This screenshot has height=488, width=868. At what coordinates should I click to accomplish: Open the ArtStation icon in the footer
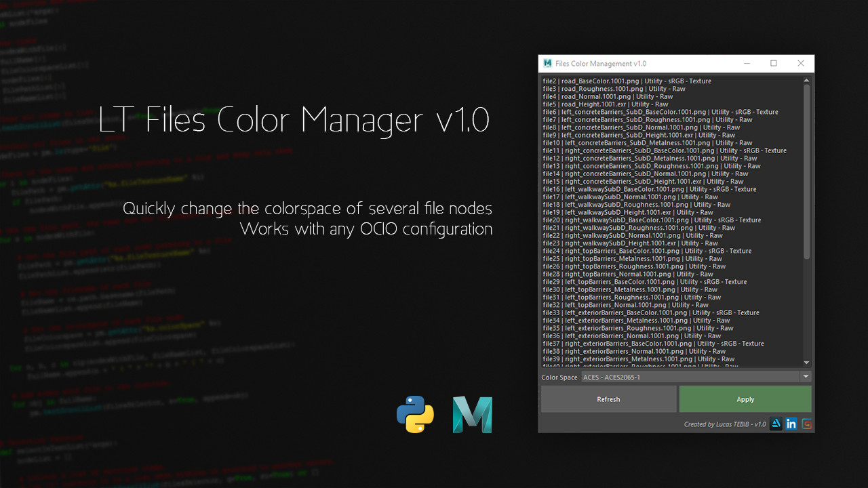(776, 423)
